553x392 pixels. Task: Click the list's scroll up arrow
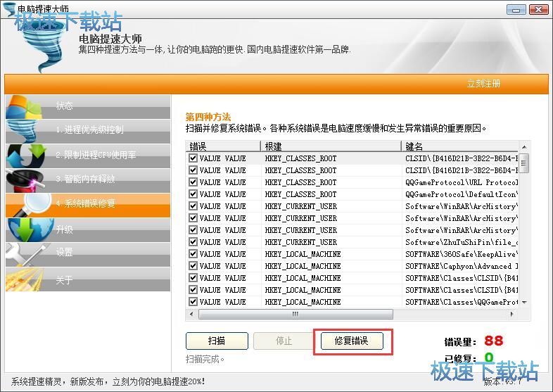point(524,146)
